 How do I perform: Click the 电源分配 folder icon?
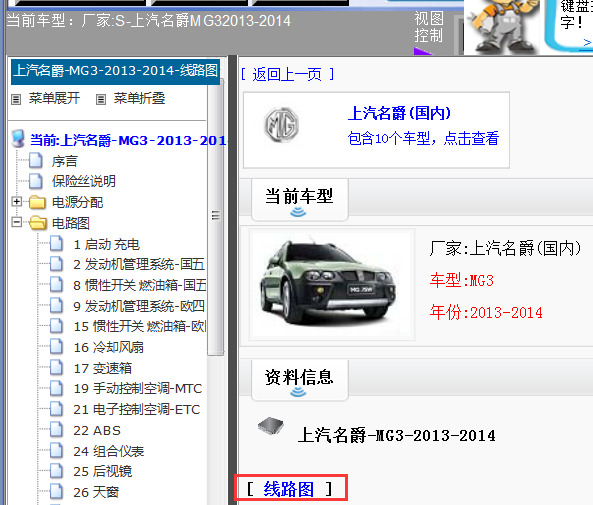[37, 202]
